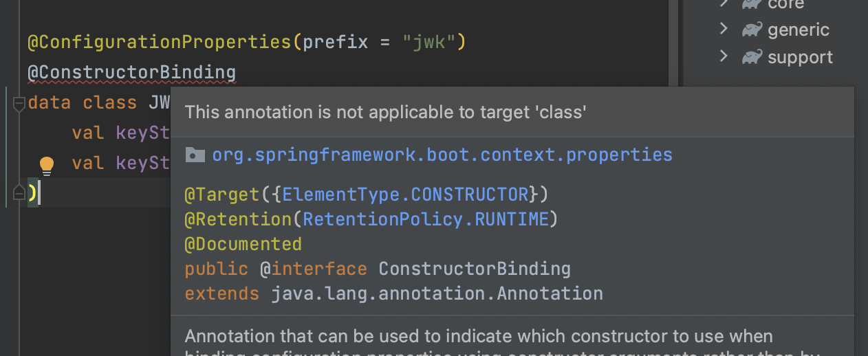Screen dimensions: 868x356
Task: Expand the generic module chevron
Action: (x=723, y=29)
